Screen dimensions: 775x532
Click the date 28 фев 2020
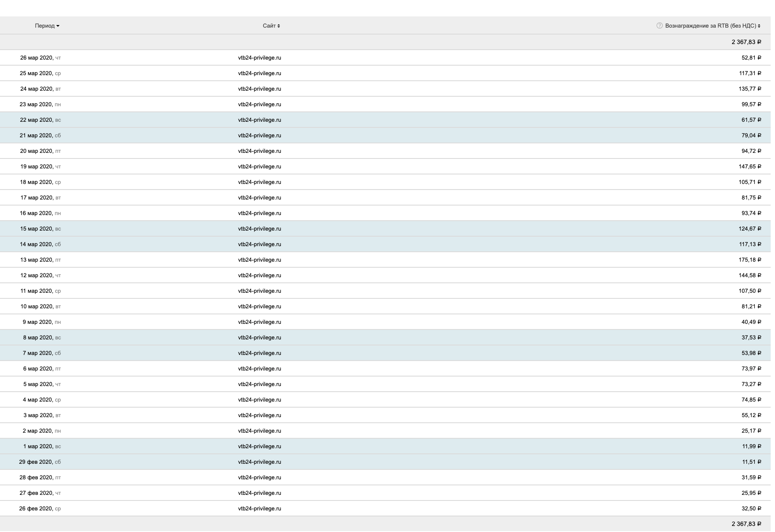tap(36, 478)
